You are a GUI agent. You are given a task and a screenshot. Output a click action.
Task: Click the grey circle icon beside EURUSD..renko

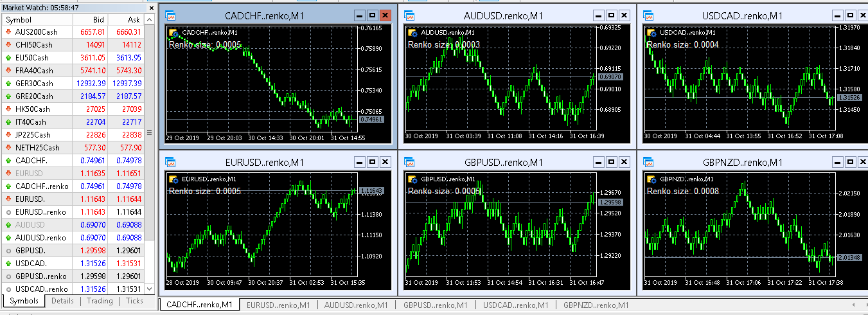[8, 212]
